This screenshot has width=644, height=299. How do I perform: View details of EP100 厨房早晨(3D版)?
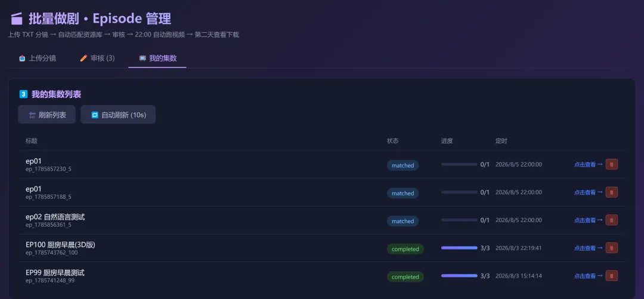click(x=588, y=248)
